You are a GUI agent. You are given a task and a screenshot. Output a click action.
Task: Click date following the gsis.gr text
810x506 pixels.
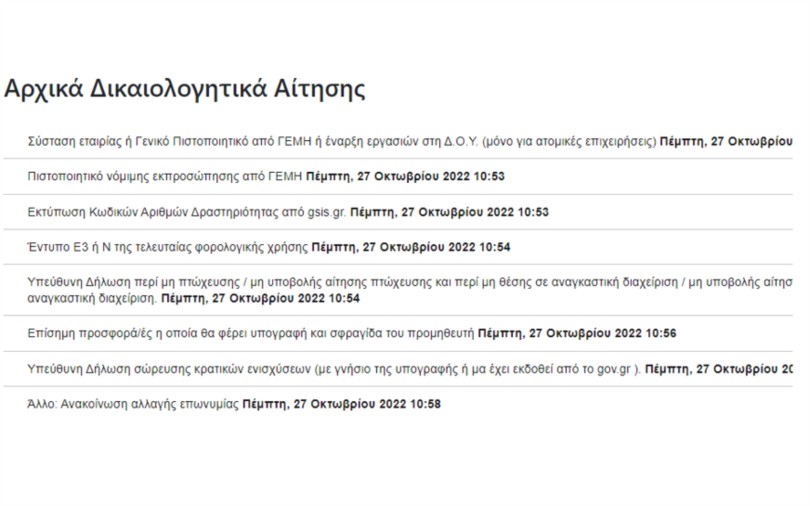tap(449, 212)
